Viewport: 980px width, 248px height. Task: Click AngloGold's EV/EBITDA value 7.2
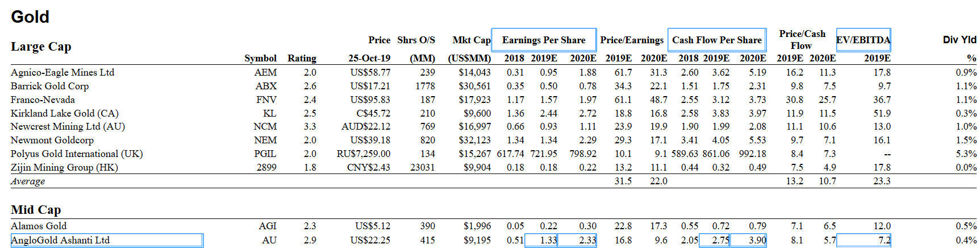864,240
